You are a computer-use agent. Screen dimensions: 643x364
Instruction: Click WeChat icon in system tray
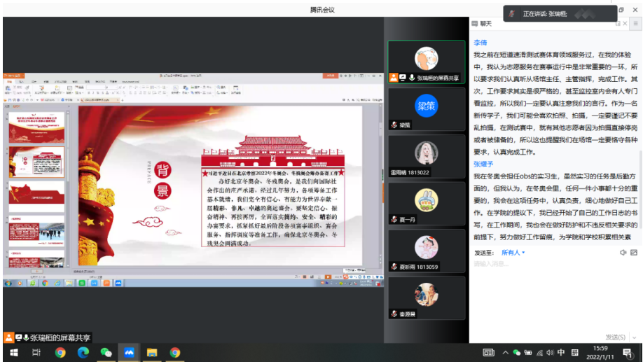pyautogui.click(x=517, y=353)
